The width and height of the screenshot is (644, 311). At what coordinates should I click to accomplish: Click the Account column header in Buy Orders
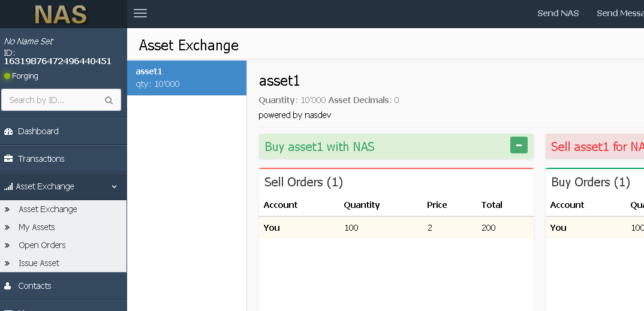pos(567,205)
